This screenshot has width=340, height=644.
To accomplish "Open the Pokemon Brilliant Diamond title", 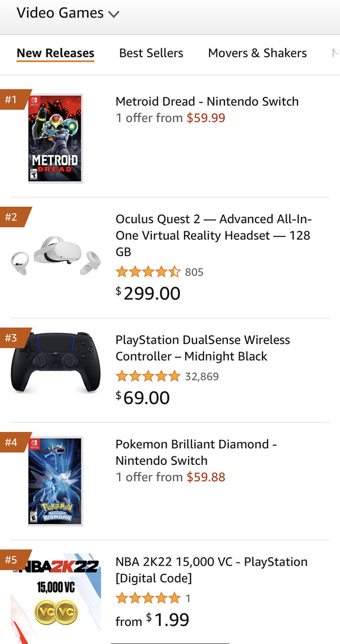I will [196, 452].
